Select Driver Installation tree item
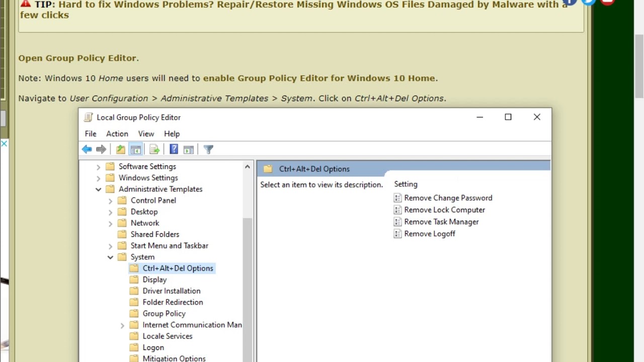644x362 pixels. (172, 291)
